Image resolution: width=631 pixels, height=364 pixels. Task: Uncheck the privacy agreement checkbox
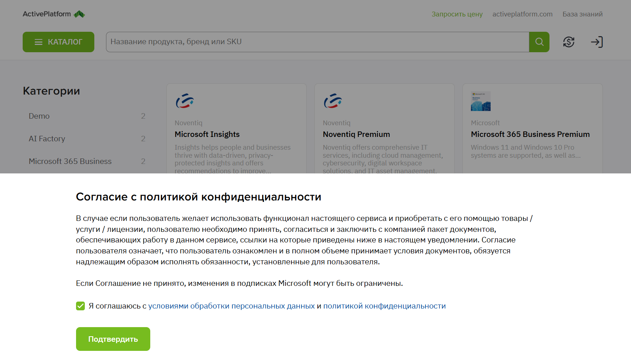click(x=80, y=306)
